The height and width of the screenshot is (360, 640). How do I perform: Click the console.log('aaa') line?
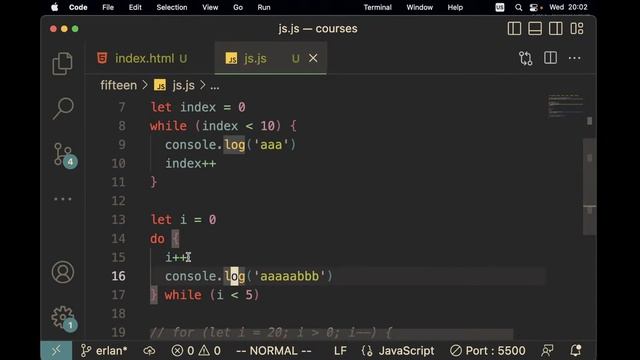coord(230,145)
